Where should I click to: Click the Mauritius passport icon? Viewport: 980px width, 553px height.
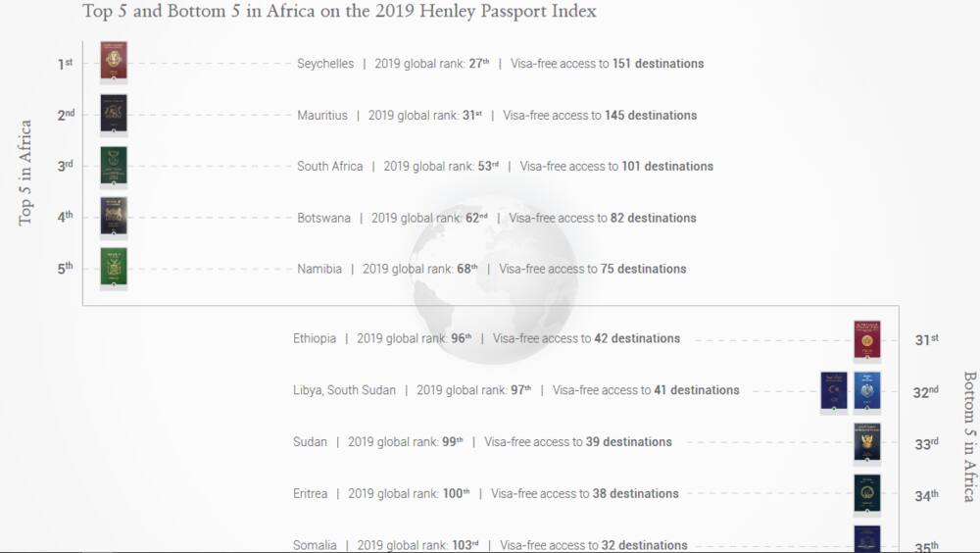click(114, 113)
